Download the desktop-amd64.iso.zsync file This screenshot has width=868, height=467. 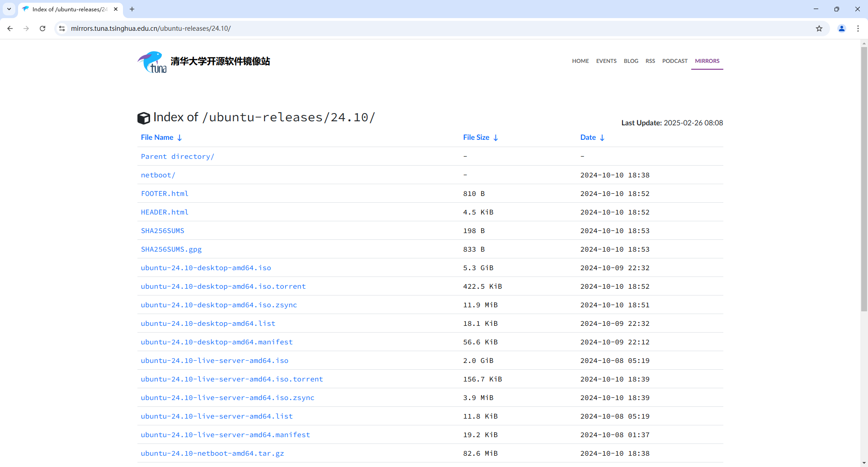click(219, 305)
